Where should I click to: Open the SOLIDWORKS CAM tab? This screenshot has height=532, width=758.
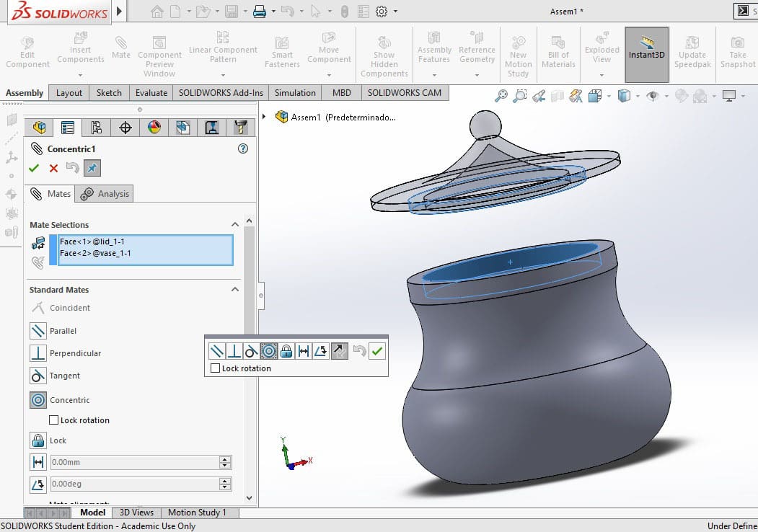404,93
